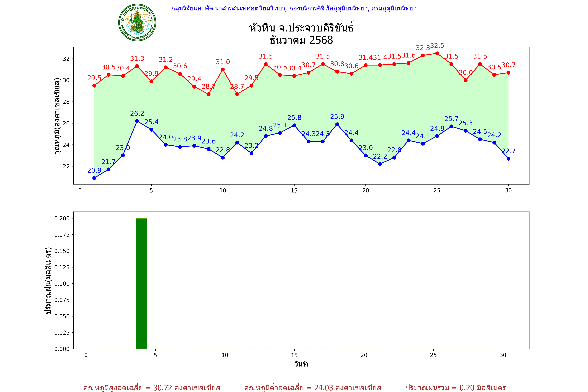Click the average maximum temperature 30.72 text
588x392 pixels.
[152, 388]
